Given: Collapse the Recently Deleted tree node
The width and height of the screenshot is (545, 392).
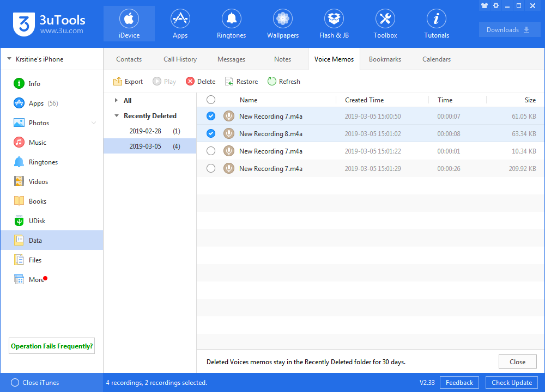Looking at the screenshot, I should click(117, 115).
